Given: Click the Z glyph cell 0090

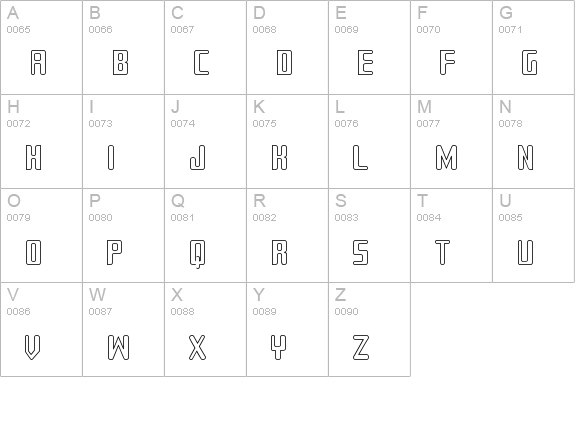Looking at the screenshot, I should click(x=369, y=330).
